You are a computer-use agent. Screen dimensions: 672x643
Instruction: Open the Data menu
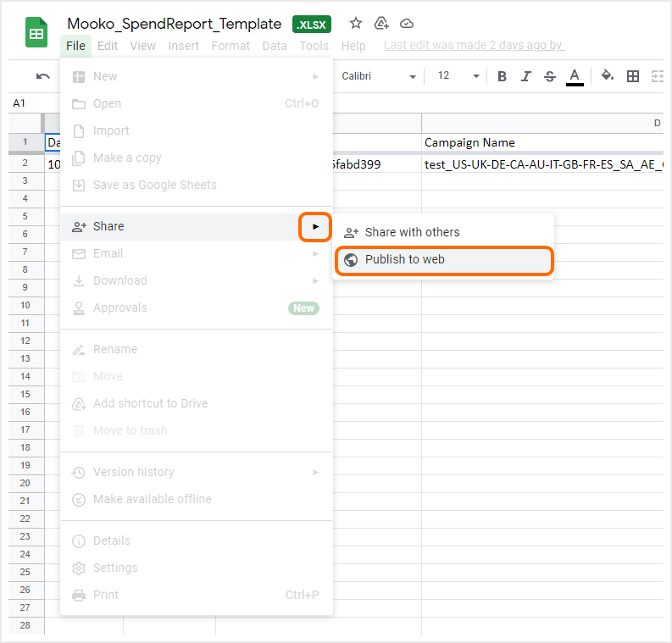point(275,46)
